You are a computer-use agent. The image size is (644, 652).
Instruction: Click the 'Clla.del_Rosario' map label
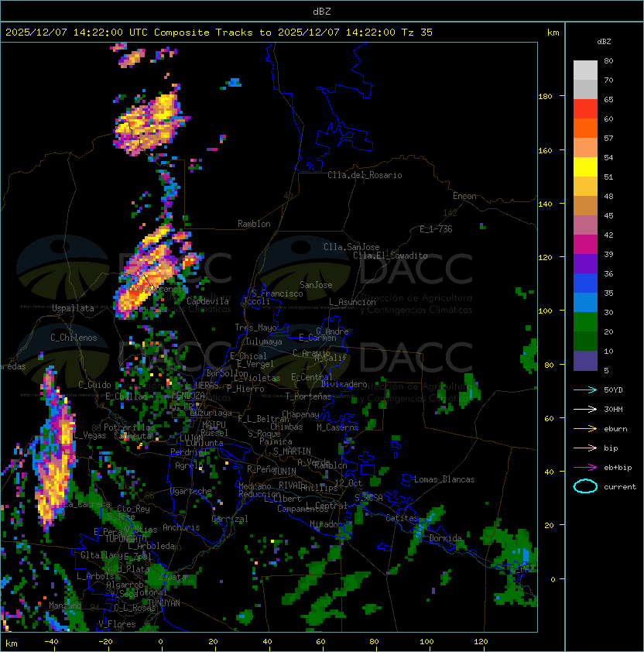pos(365,175)
